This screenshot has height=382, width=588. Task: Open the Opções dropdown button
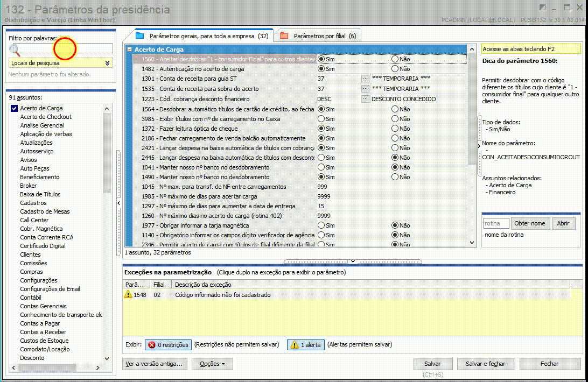pos(212,364)
